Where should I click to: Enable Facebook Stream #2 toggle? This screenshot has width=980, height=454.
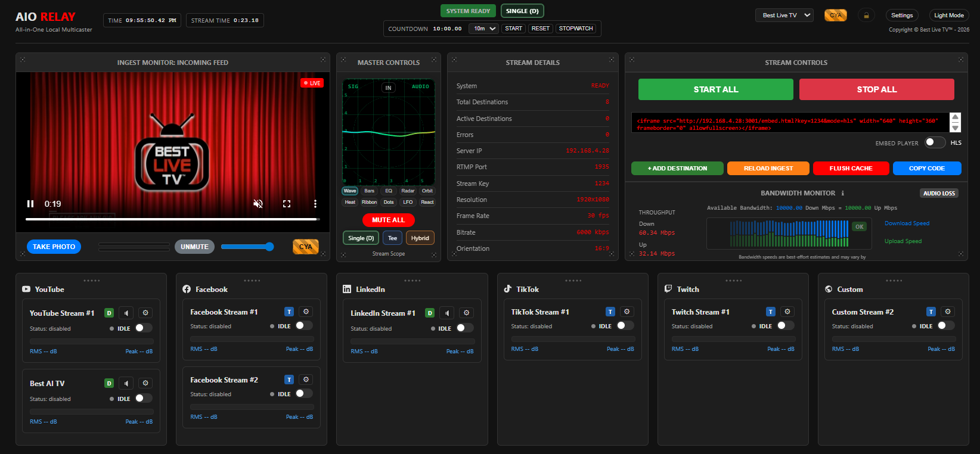pos(304,393)
